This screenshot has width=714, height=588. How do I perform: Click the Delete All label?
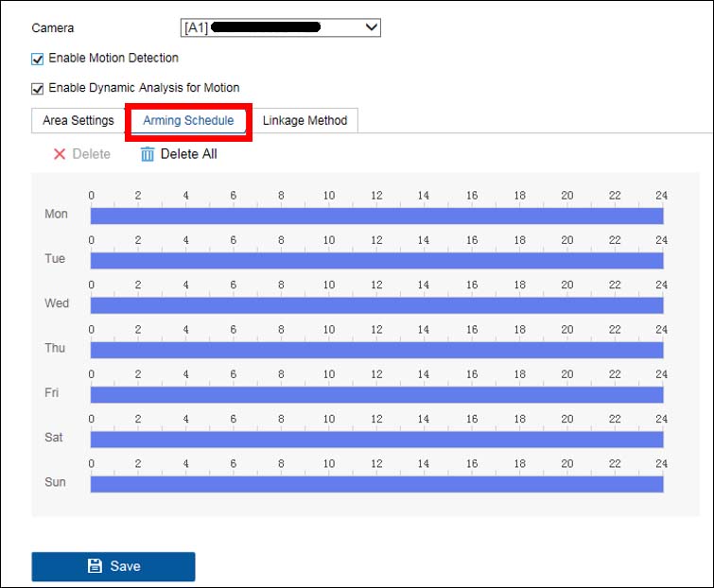(x=188, y=154)
